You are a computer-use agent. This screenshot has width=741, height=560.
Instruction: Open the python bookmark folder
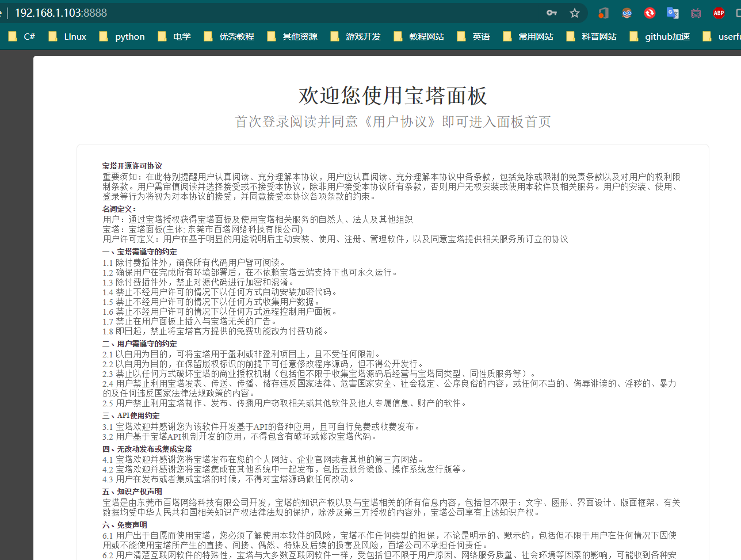pyautogui.click(x=122, y=36)
